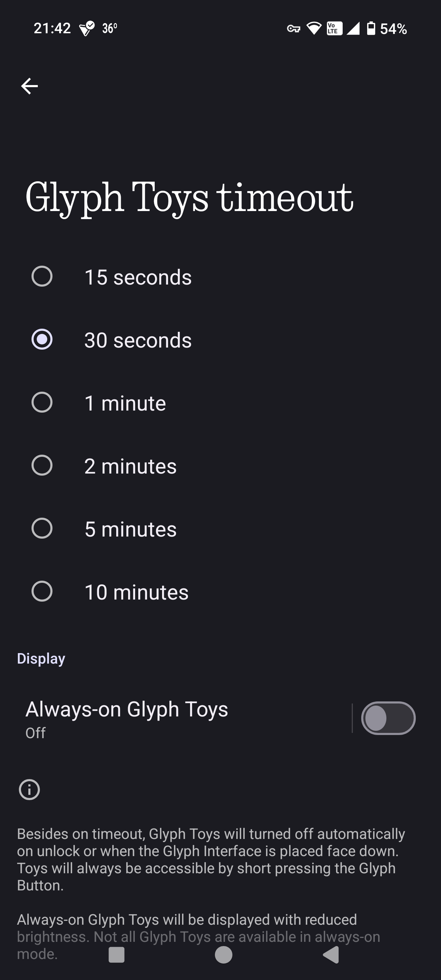The image size is (441, 980).
Task: Select the 15 seconds radio button
Action: [x=42, y=276]
